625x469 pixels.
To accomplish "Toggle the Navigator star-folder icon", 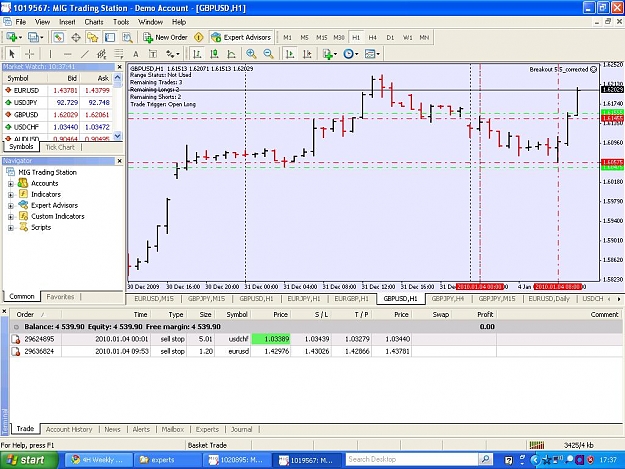I will click(x=93, y=37).
